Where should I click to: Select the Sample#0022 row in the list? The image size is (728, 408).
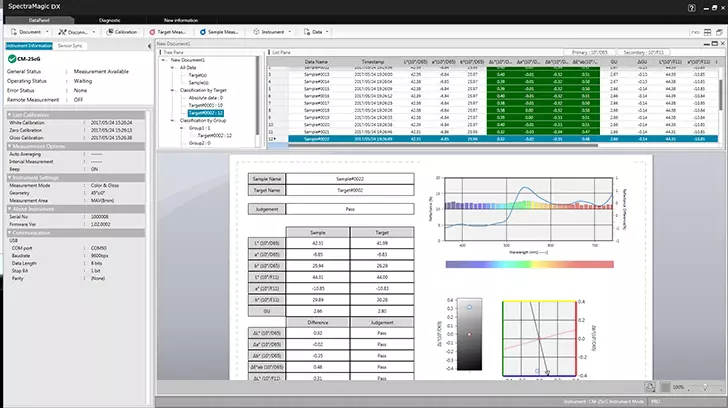(x=503, y=139)
